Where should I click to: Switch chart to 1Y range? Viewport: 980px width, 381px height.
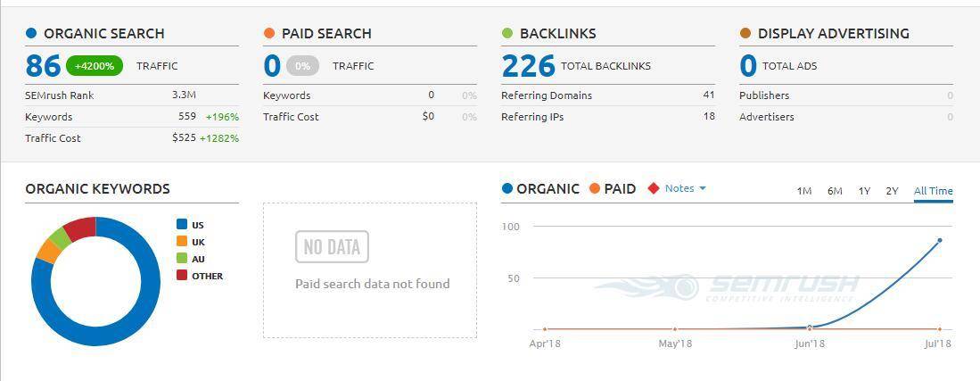tap(864, 191)
